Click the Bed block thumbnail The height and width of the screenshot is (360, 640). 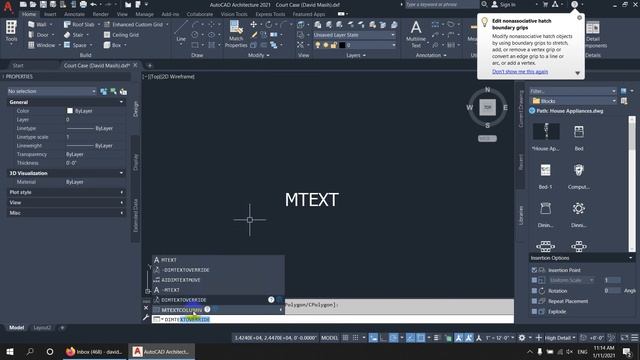click(x=579, y=132)
